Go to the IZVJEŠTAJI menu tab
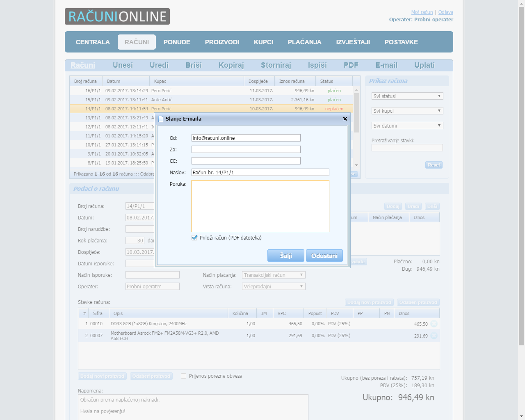Image resolution: width=525 pixels, height=420 pixels. 353,42
